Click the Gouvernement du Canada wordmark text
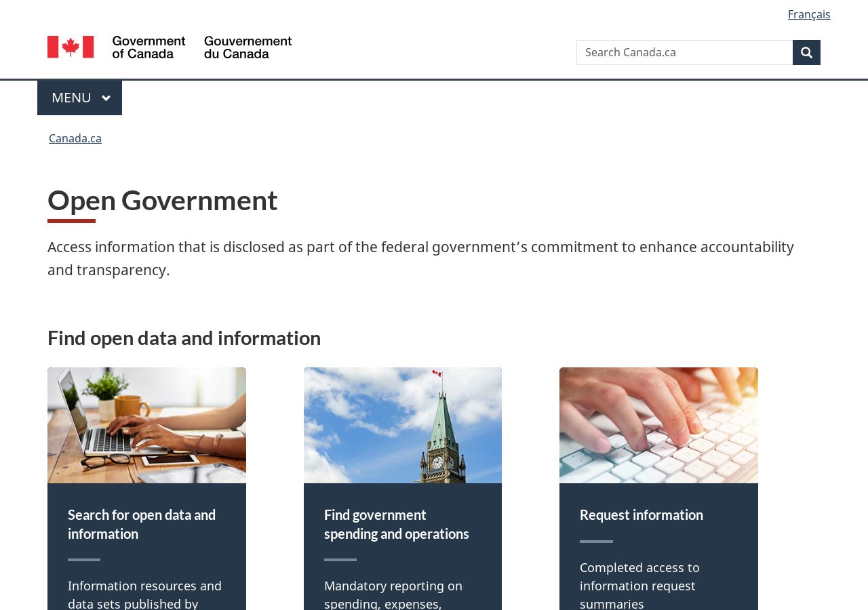 pos(248,47)
